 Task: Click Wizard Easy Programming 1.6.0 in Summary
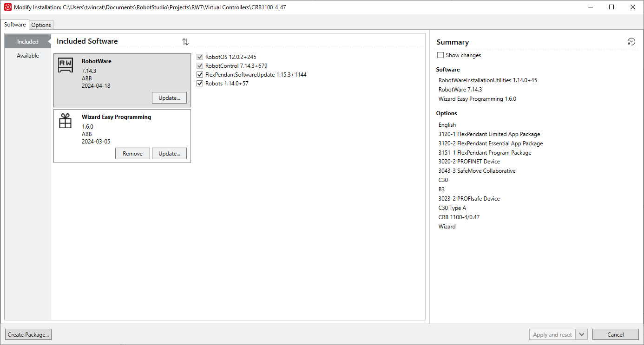(x=477, y=99)
